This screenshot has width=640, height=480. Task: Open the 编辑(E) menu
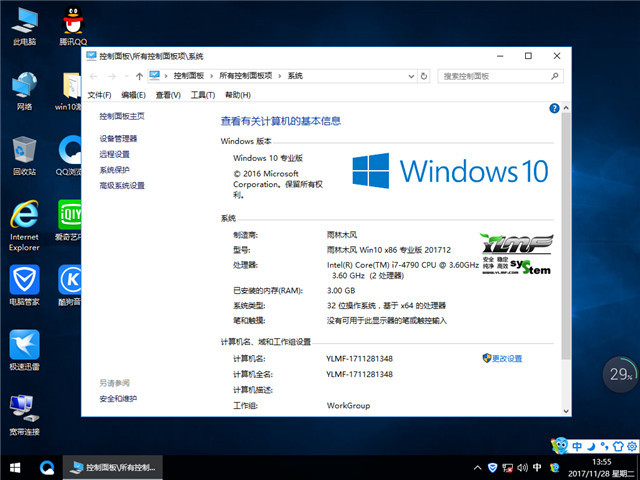click(x=133, y=95)
